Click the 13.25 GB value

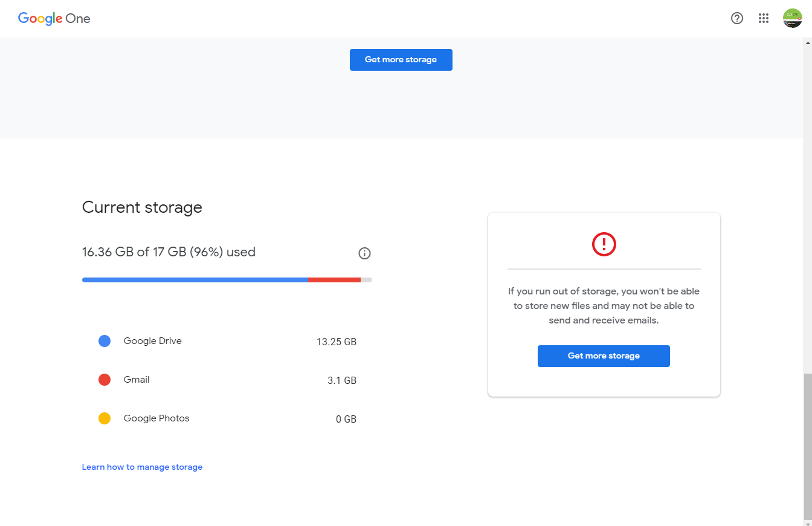337,342
